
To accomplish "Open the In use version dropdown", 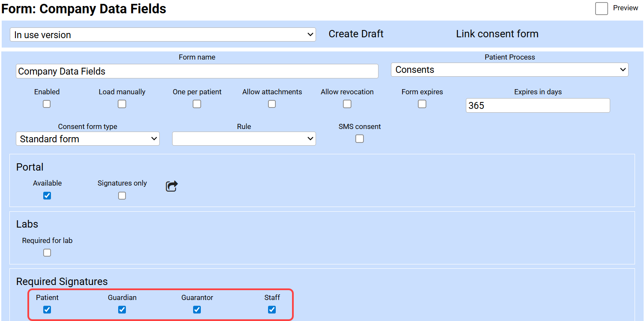I will (x=163, y=35).
